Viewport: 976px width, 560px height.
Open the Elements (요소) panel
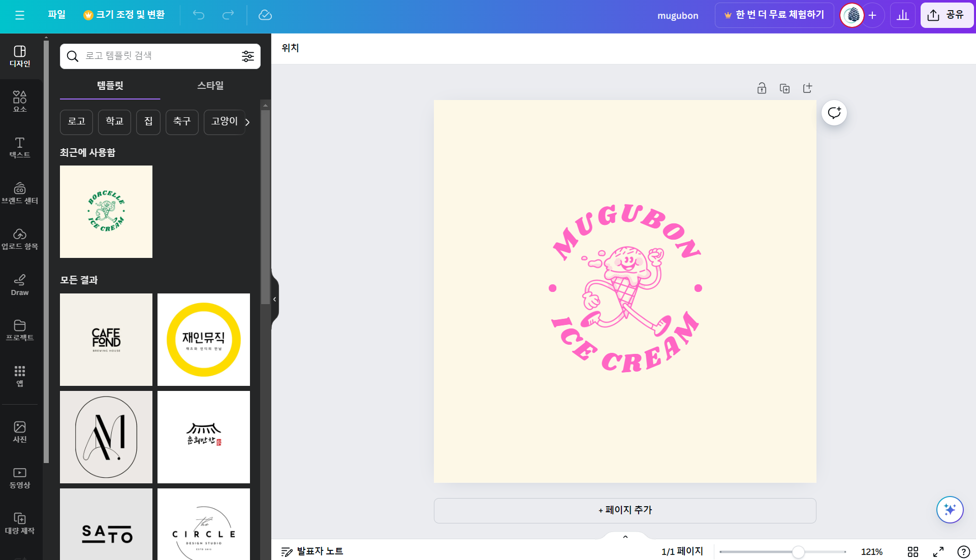coord(20,101)
